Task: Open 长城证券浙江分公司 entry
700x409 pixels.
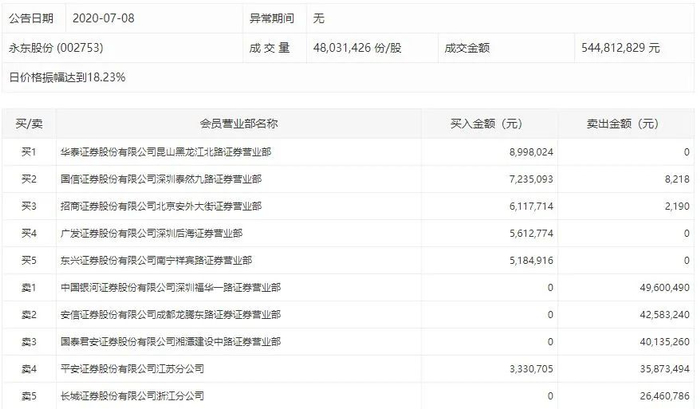Action: [133, 396]
